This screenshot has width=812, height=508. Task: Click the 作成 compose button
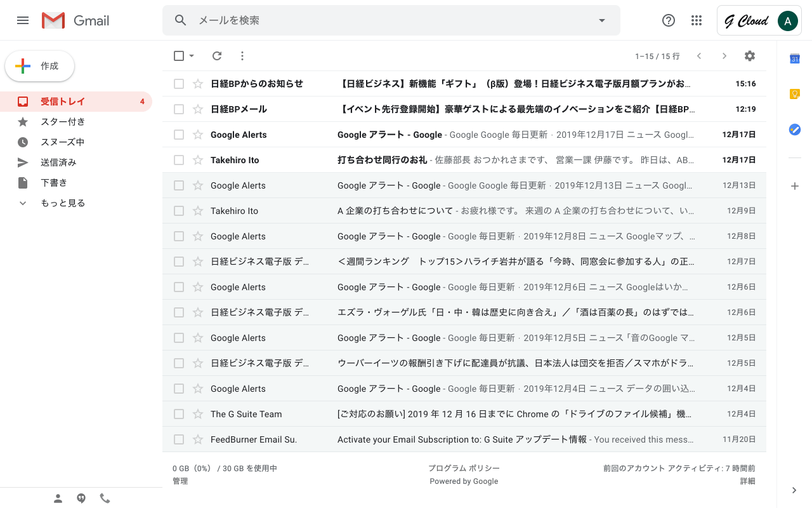coord(40,66)
